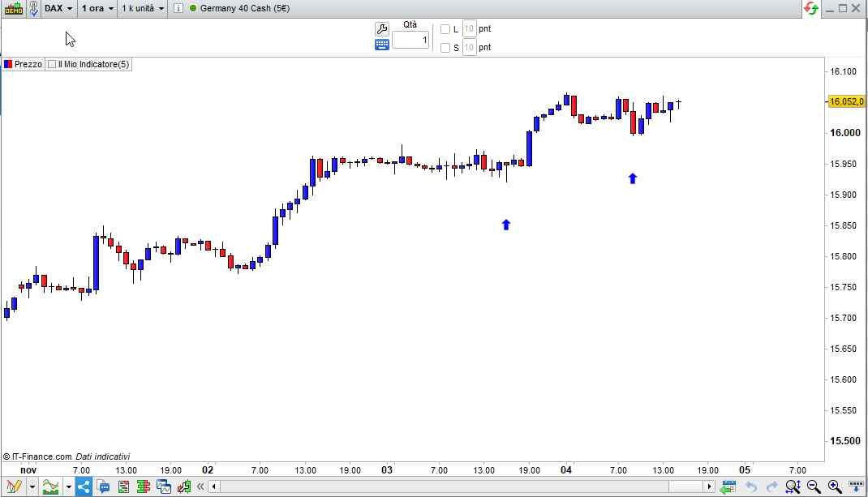Open the drawing tools pencil icon
Screen dimensions: 868x497
[x=14, y=487]
